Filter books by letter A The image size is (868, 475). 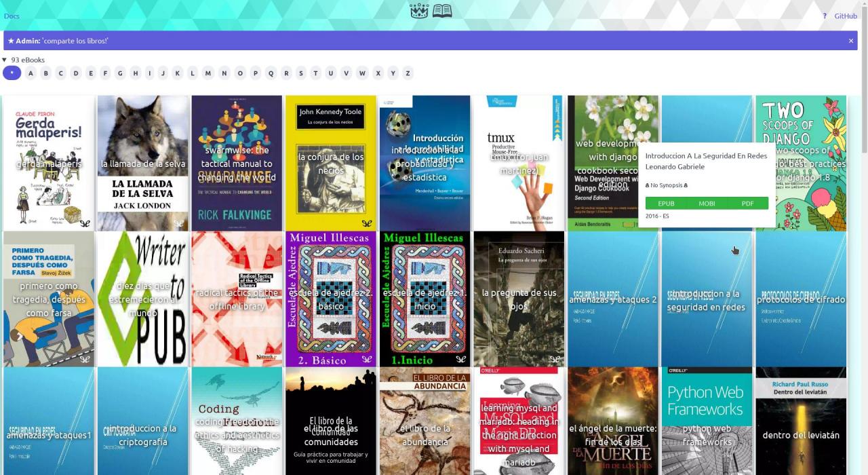[31, 73]
